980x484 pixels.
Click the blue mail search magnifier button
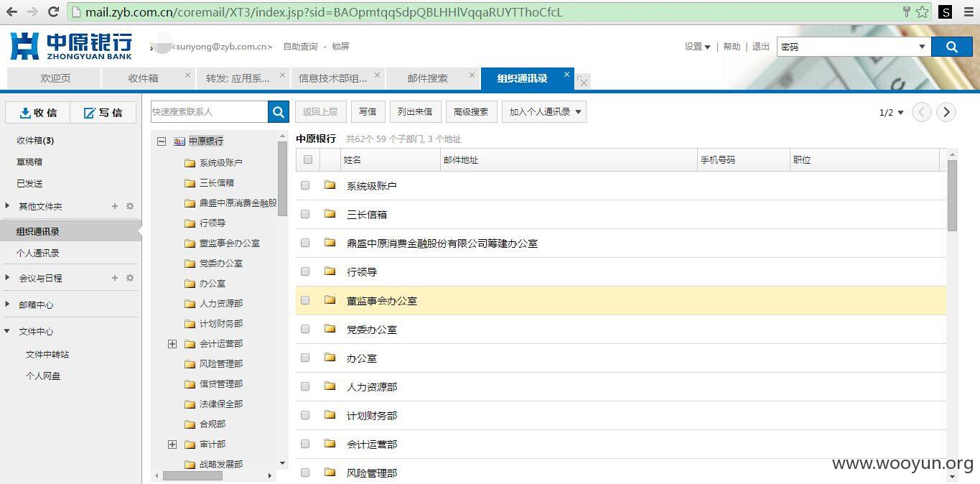pos(951,47)
